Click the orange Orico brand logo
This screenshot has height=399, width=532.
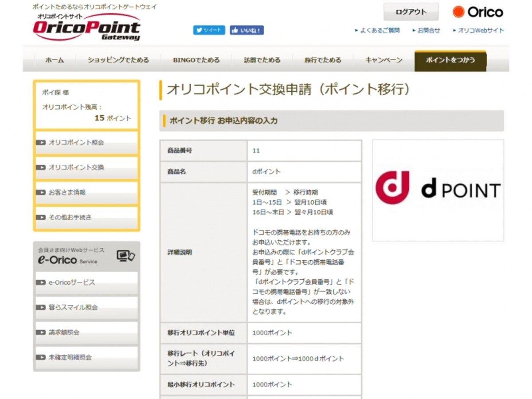pyautogui.click(x=478, y=12)
